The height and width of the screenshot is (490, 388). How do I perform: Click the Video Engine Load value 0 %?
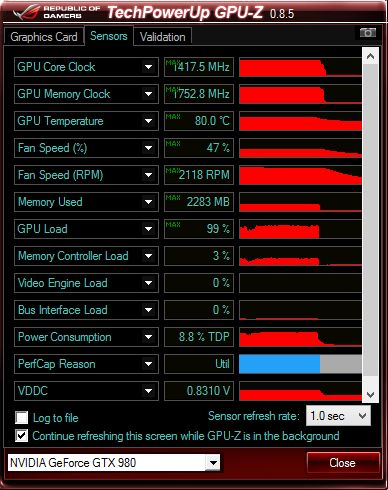(x=199, y=283)
